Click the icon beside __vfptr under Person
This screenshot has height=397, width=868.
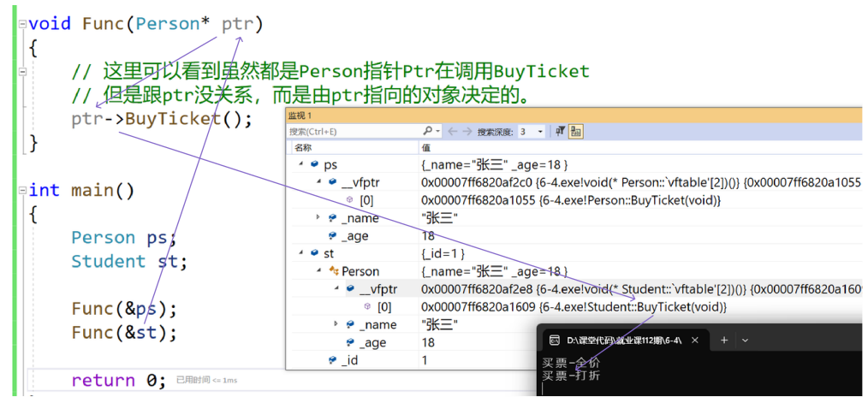coord(350,288)
